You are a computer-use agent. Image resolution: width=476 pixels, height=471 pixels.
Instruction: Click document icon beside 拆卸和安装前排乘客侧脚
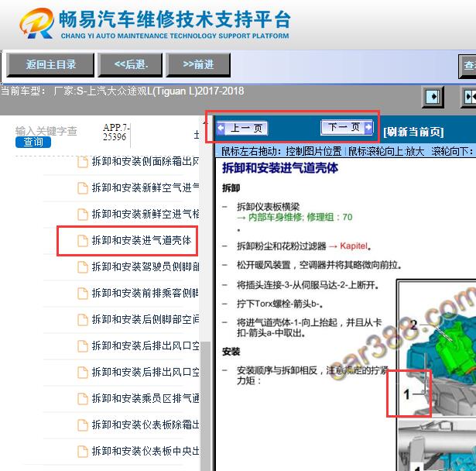(83, 294)
